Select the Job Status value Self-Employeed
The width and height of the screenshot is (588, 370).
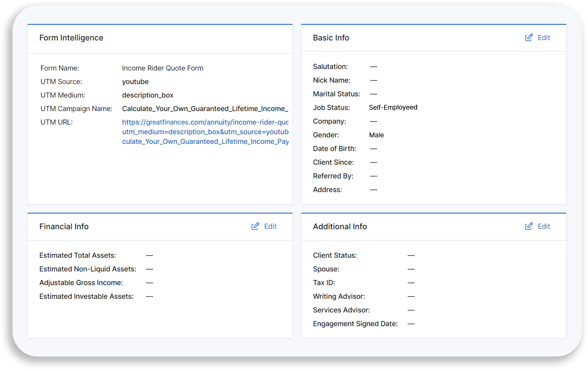pos(393,107)
